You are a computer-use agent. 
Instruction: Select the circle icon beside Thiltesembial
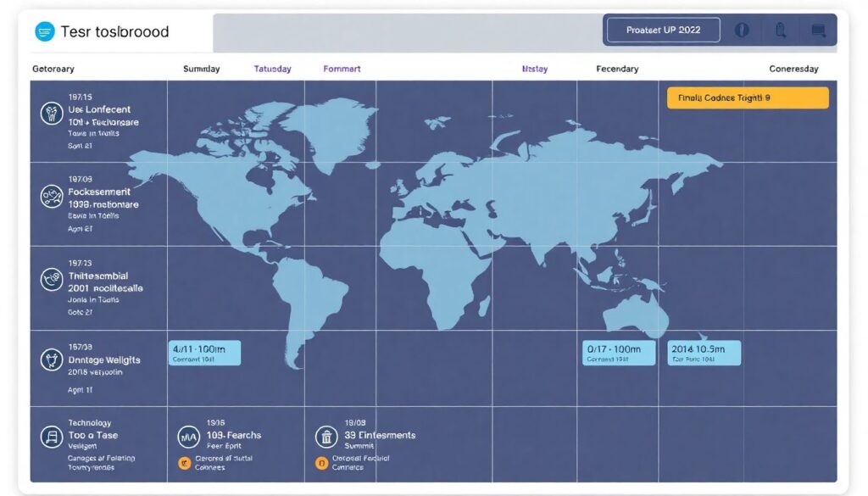click(x=51, y=278)
